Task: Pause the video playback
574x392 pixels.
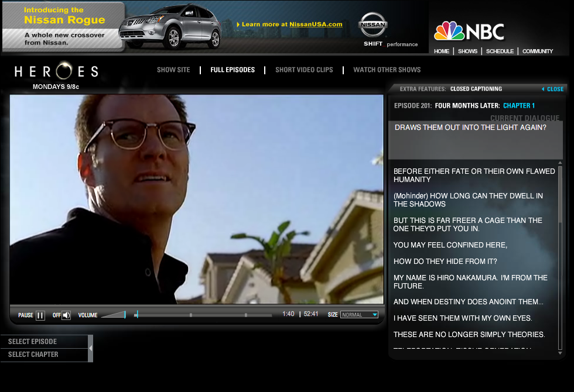Action: [40, 315]
